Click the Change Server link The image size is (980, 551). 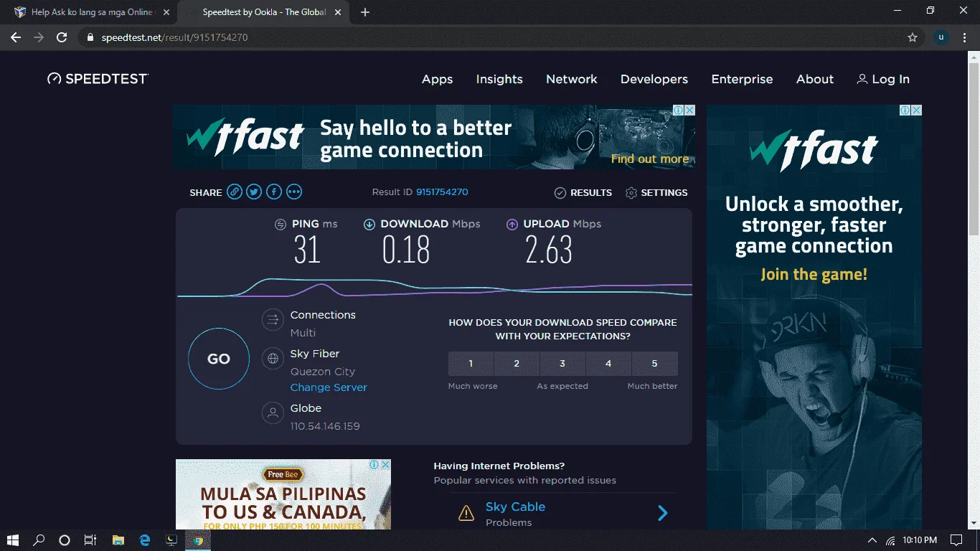(x=329, y=387)
